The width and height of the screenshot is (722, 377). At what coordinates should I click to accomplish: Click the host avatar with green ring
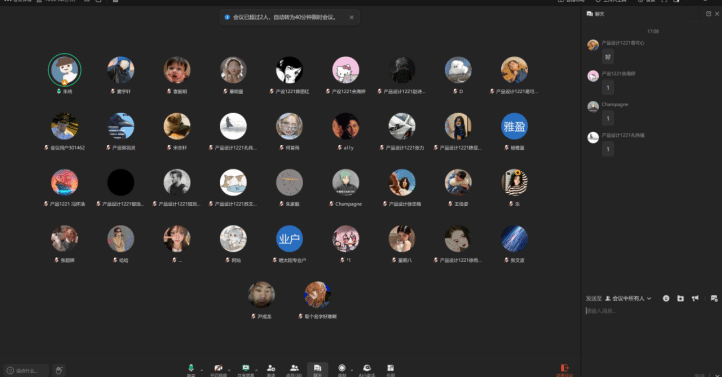point(64,70)
